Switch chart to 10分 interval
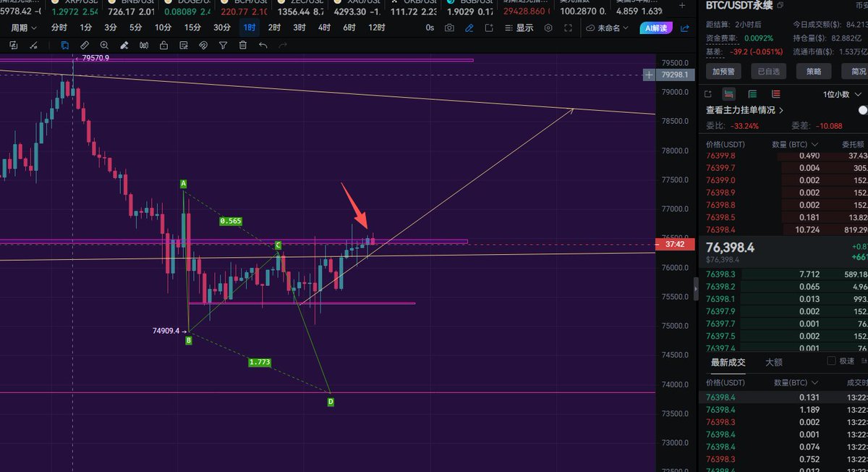 [x=163, y=28]
